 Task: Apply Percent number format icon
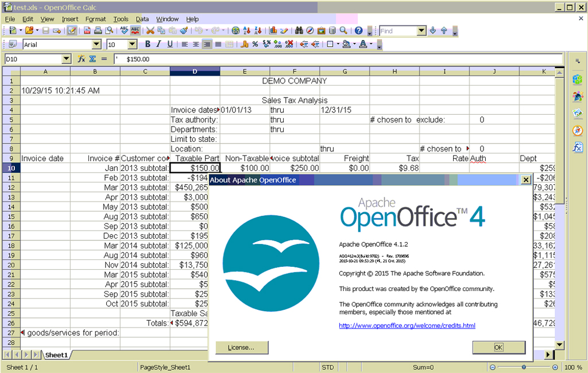coord(256,44)
